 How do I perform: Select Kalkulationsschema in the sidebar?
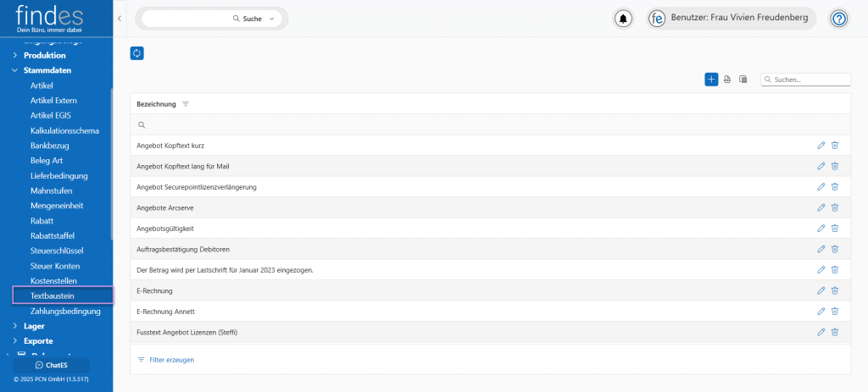(x=64, y=130)
